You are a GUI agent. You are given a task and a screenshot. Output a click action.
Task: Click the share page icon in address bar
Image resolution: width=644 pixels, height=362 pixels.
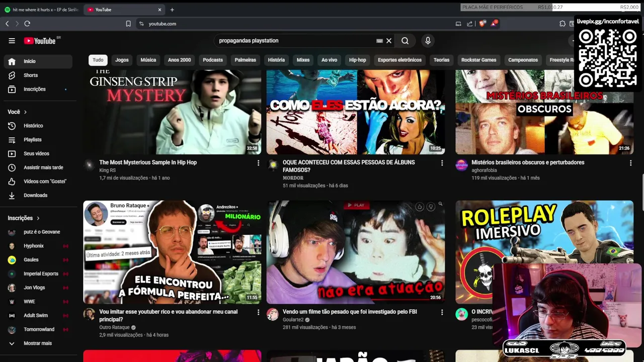point(469,24)
